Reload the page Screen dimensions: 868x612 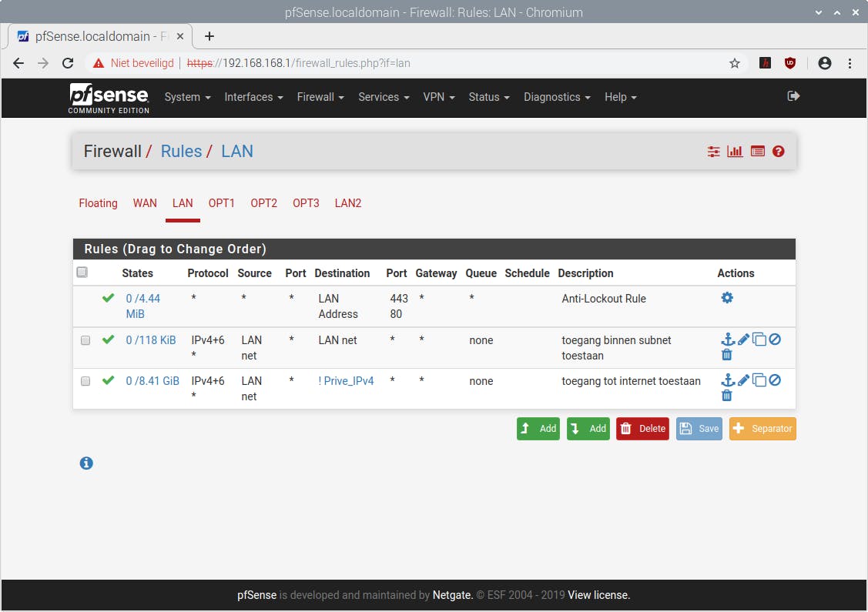click(68, 64)
